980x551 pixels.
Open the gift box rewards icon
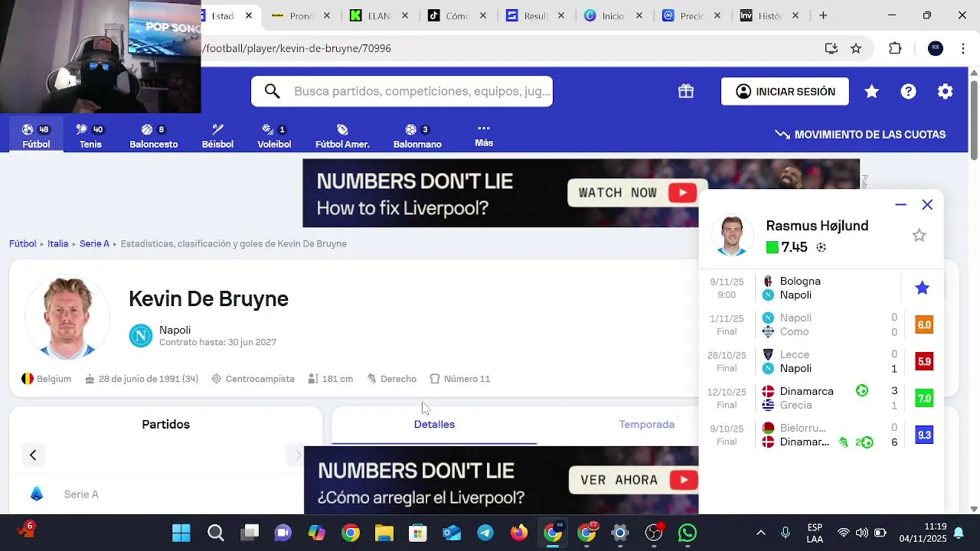(686, 92)
